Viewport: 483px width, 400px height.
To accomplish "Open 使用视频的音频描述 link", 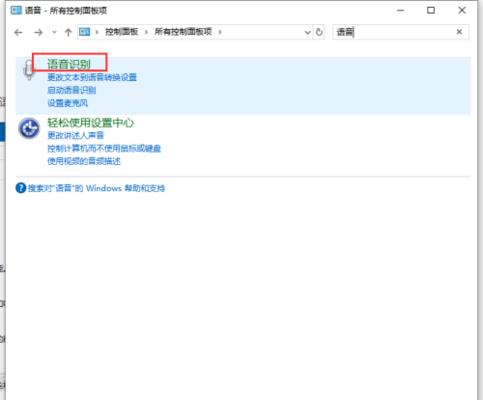I will 84,161.
